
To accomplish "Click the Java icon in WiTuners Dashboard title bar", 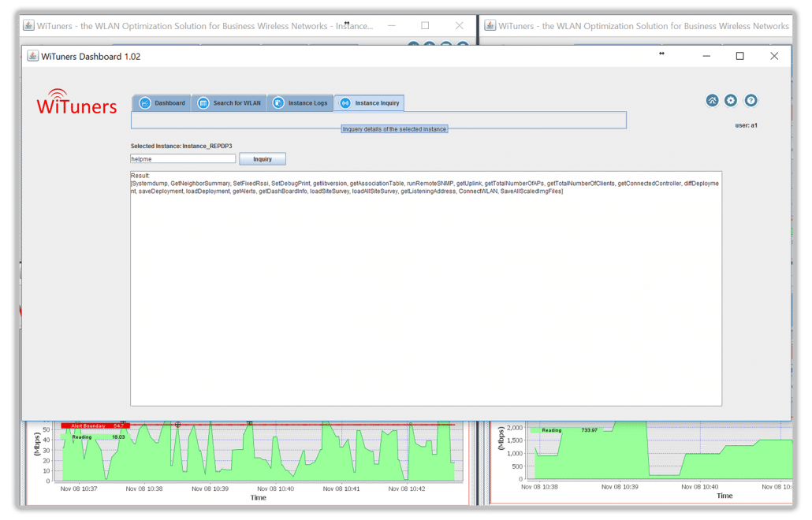I will (32, 56).
